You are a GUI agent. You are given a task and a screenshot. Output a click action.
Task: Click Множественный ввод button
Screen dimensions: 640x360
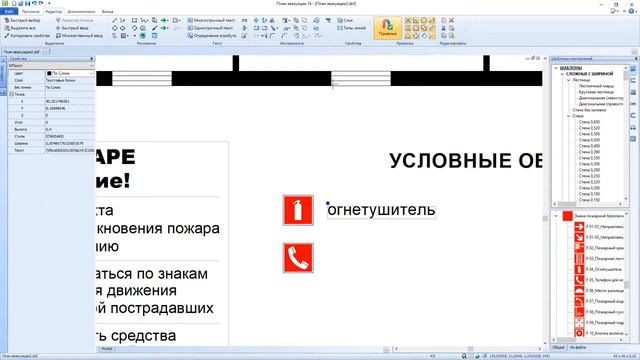coord(79,36)
